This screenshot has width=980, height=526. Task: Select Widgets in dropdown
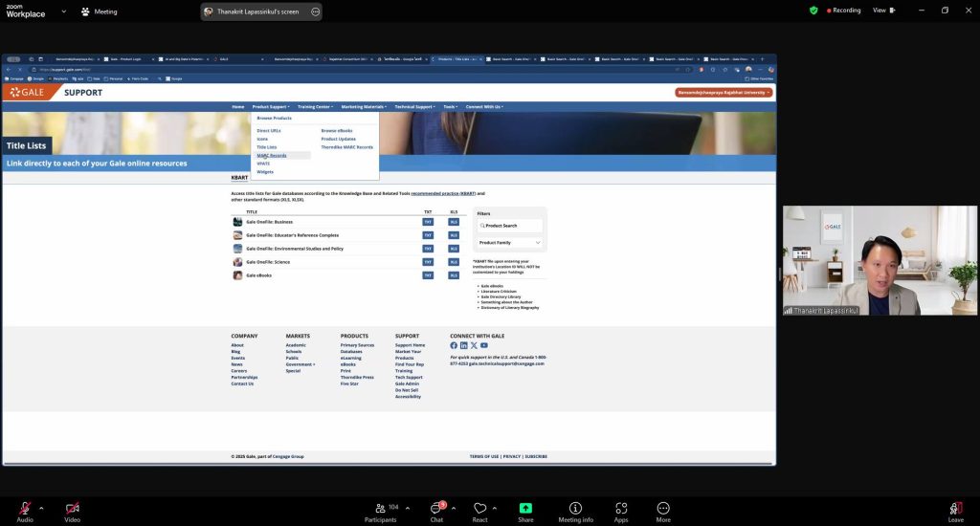point(265,172)
